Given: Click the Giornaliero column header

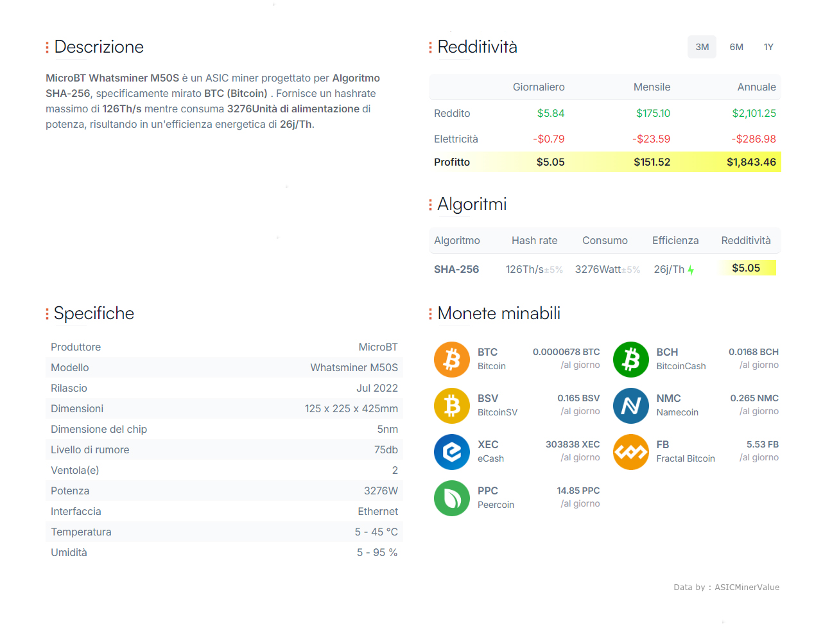Looking at the screenshot, I should coord(539,87).
